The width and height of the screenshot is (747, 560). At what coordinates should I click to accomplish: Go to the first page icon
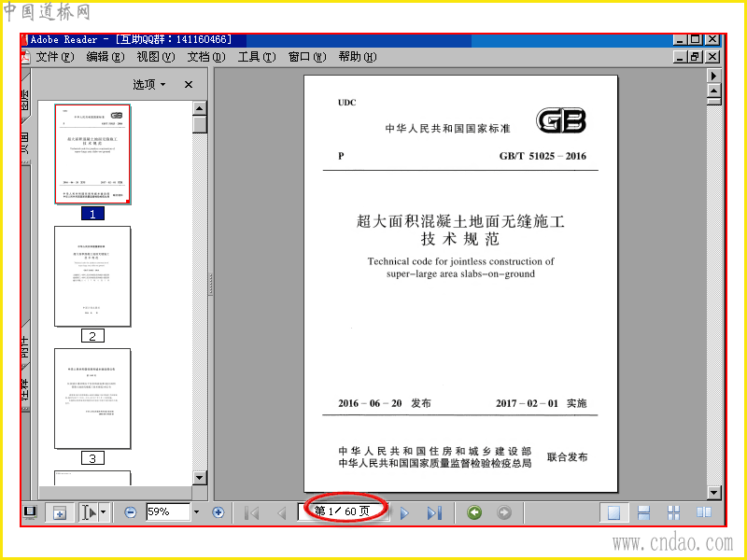point(251,512)
